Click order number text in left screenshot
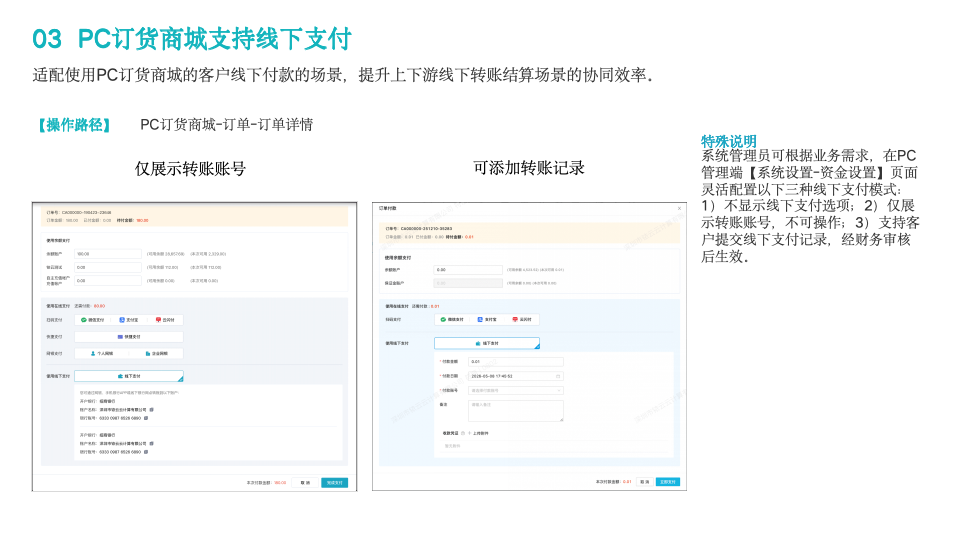Image resolution: width=959 pixels, height=540 pixels. click(78, 213)
